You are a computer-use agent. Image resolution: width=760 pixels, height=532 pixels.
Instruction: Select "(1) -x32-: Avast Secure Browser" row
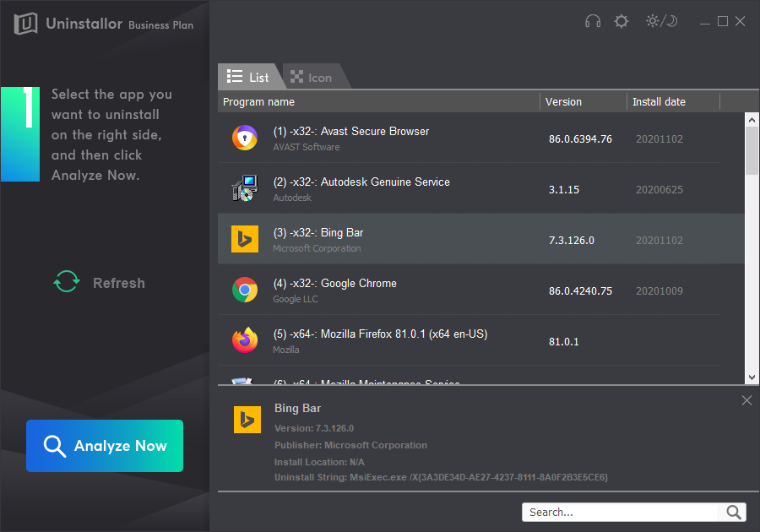pyautogui.click(x=481, y=138)
